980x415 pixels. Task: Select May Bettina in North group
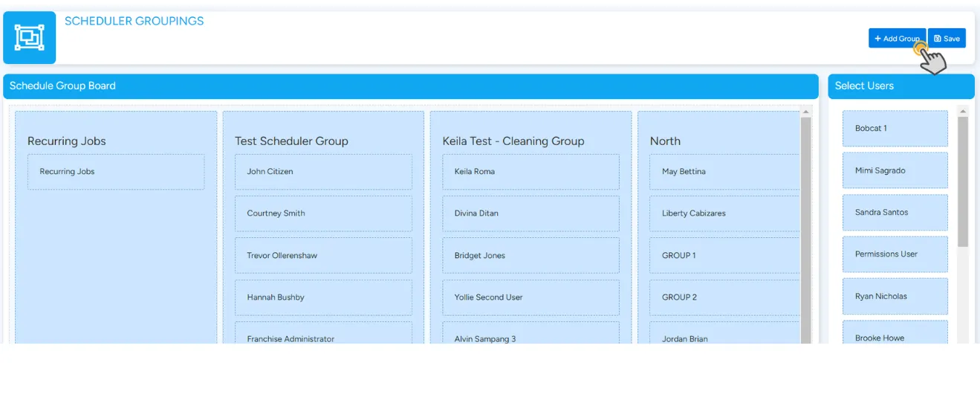click(x=724, y=172)
